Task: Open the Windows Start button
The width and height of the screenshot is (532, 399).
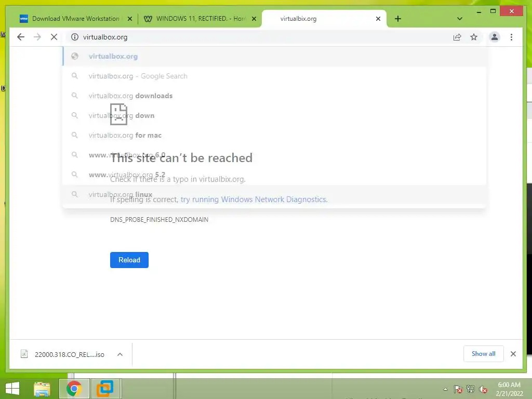Action: click(12, 389)
